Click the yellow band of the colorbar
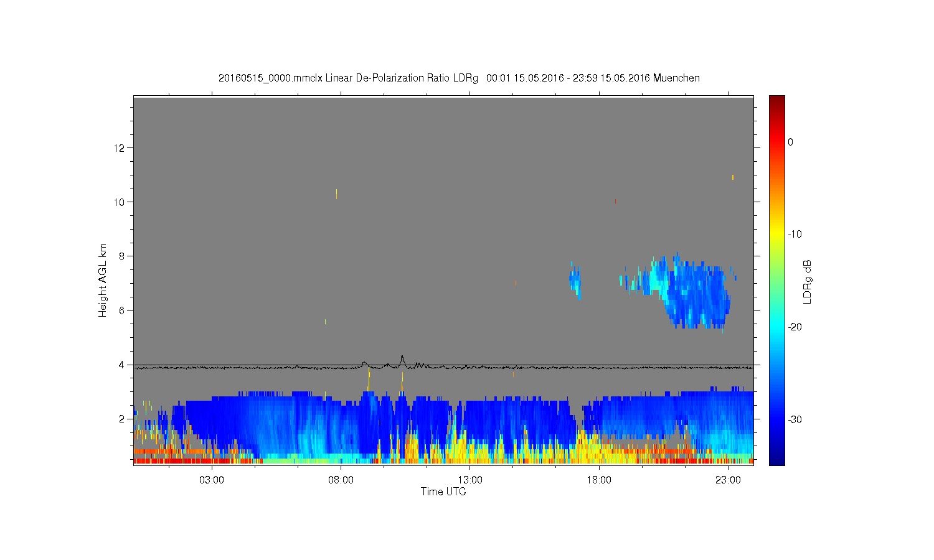 coord(777,235)
